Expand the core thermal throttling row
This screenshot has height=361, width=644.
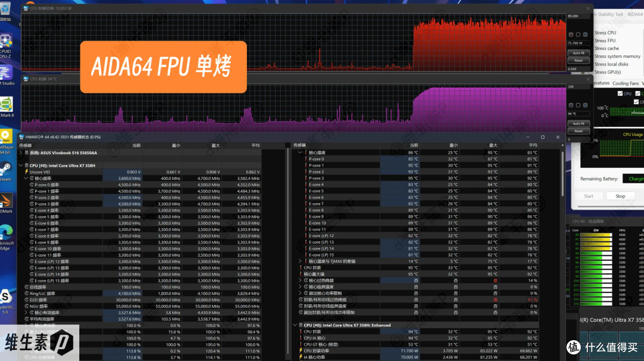(x=300, y=280)
